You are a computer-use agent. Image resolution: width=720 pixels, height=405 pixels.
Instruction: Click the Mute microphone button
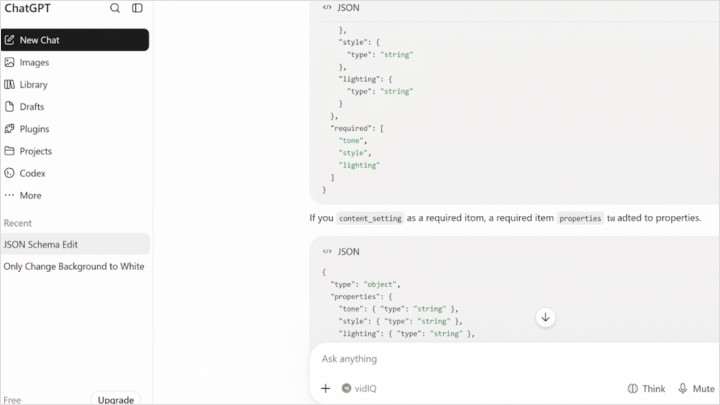point(697,388)
